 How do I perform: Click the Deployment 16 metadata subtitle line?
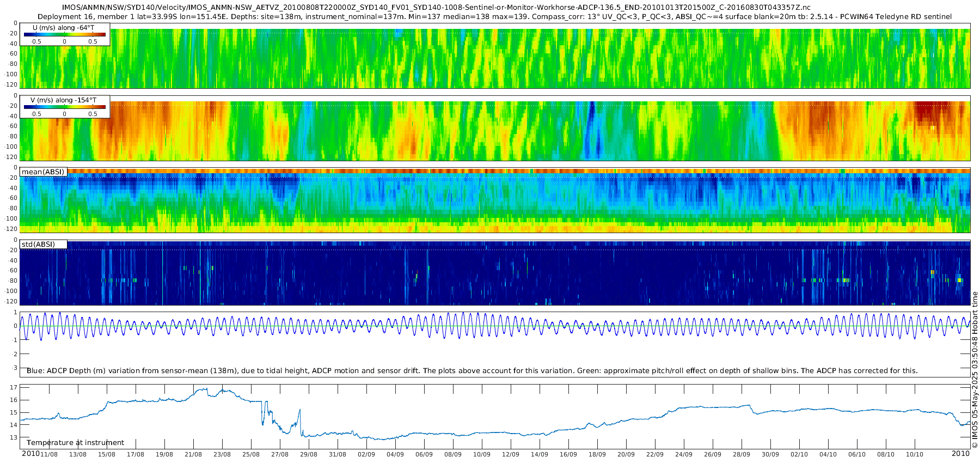(494, 17)
